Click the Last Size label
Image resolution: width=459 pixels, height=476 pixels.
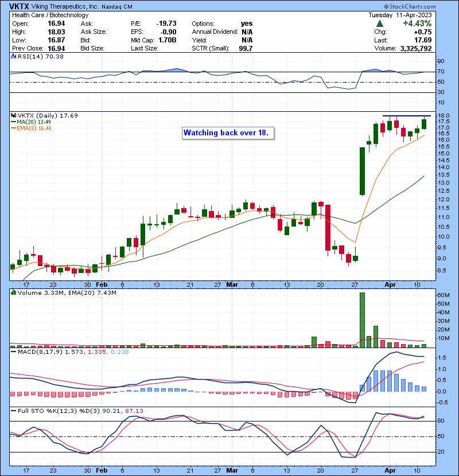pyautogui.click(x=144, y=49)
